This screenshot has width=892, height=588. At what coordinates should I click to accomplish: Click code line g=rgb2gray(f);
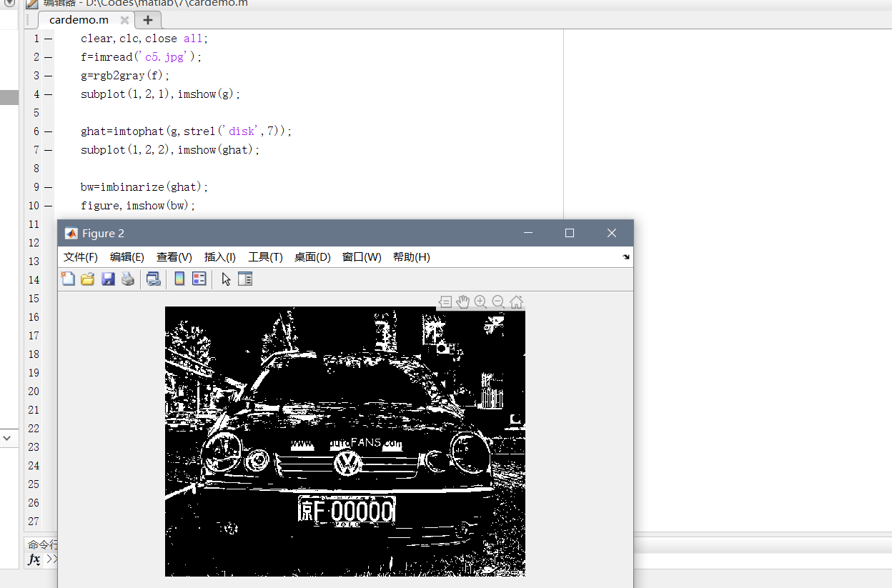click(125, 76)
